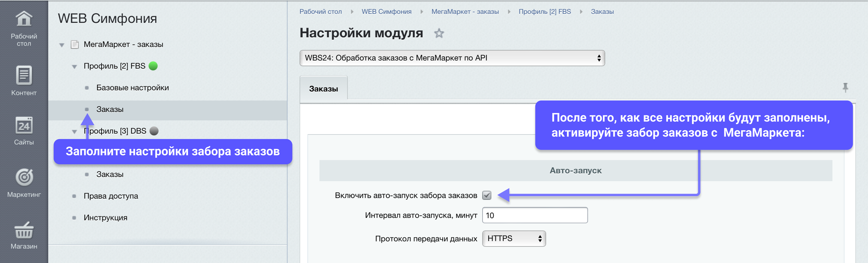This screenshot has width=868, height=263.
Task: Collapse the МегаМаркет - заказы tree node
Action: (62, 45)
